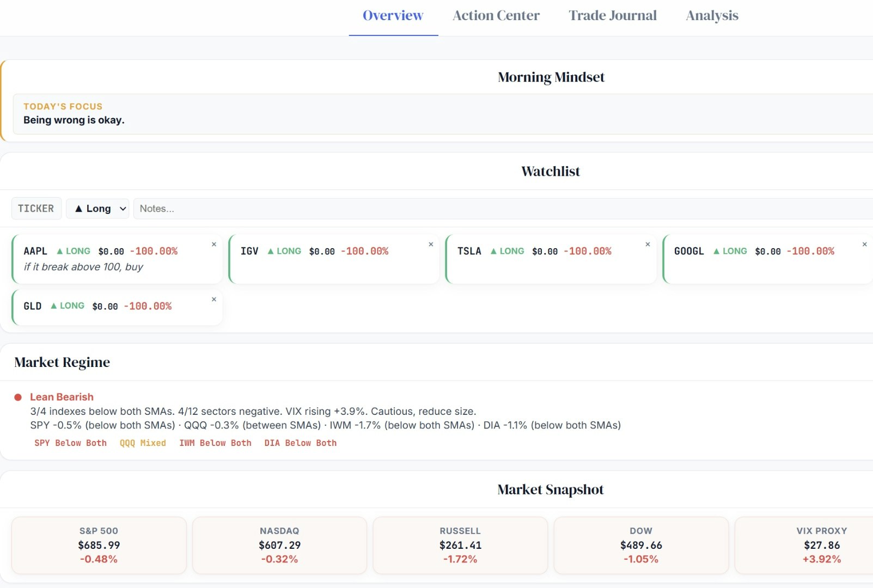Click the SPY Below Both tag

pyautogui.click(x=70, y=443)
